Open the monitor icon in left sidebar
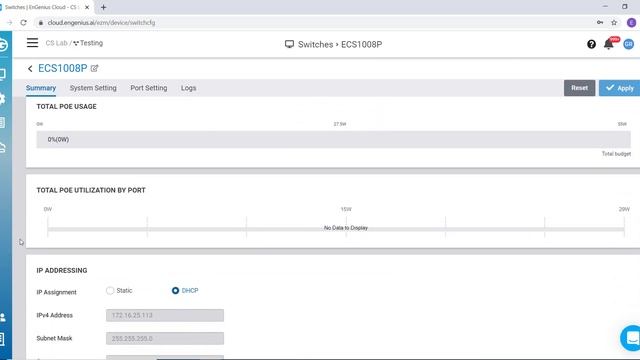The width and height of the screenshot is (640, 360). click(x=2, y=74)
